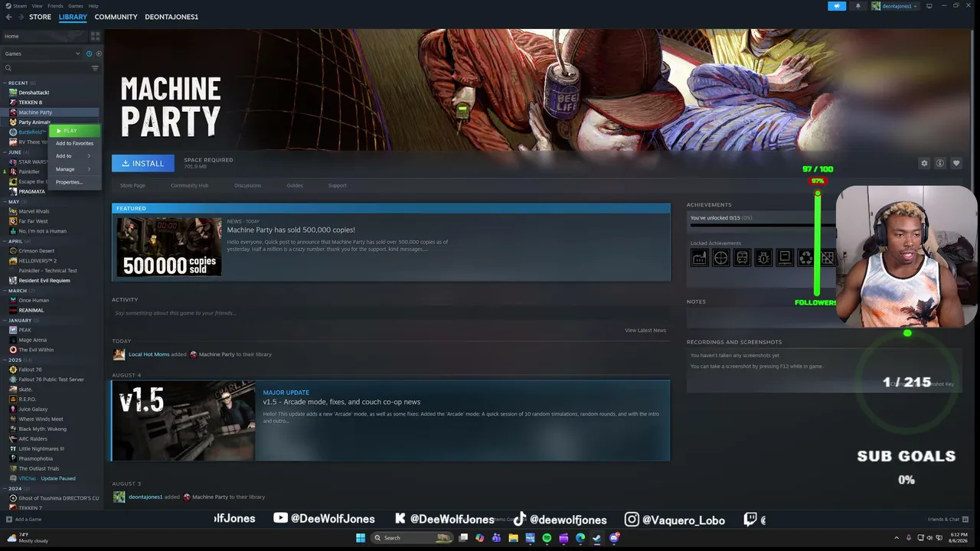Image resolution: width=980 pixels, height=551 pixels.
Task: Toggle the recent-activity clock sort icon
Action: (x=89, y=54)
